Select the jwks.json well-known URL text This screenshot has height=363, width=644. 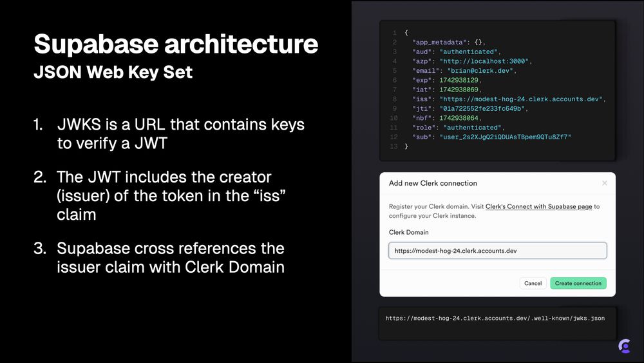coord(495,319)
